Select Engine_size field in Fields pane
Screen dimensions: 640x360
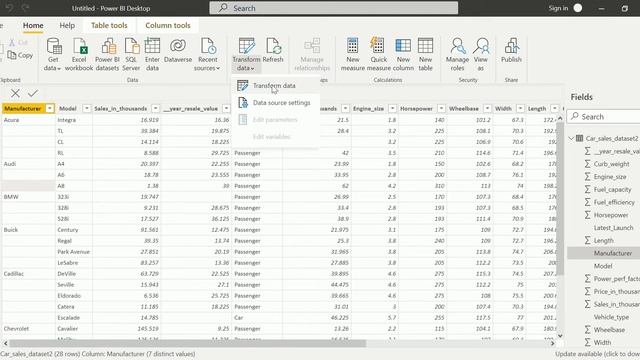tap(609, 177)
